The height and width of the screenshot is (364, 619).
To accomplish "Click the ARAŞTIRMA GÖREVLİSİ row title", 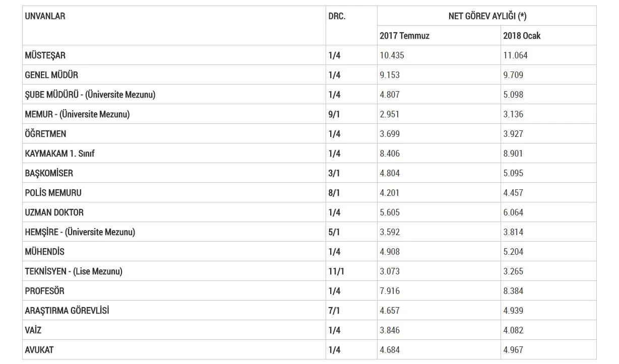I will [x=67, y=311].
